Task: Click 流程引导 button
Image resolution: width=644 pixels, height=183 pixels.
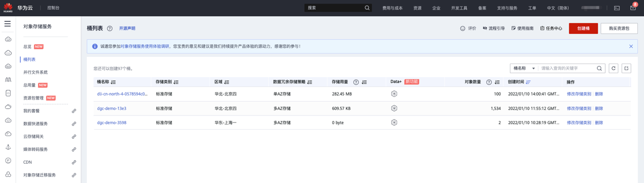Action: pyautogui.click(x=494, y=28)
